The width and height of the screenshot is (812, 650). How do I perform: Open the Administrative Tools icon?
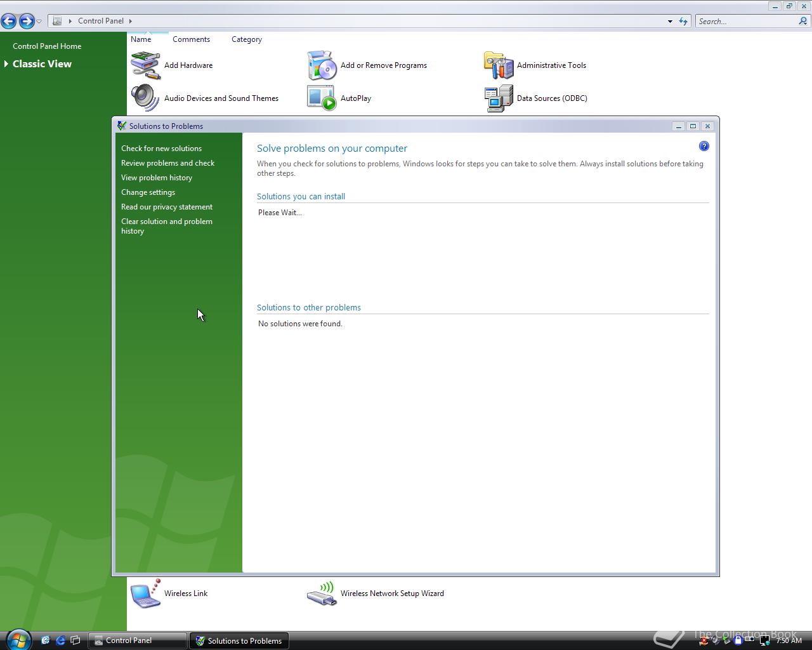coord(498,65)
